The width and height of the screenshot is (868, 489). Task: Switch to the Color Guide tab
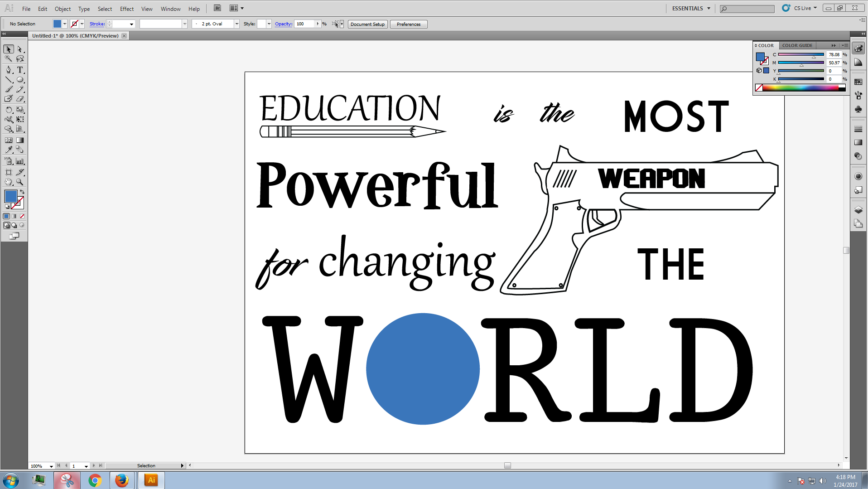click(x=797, y=45)
